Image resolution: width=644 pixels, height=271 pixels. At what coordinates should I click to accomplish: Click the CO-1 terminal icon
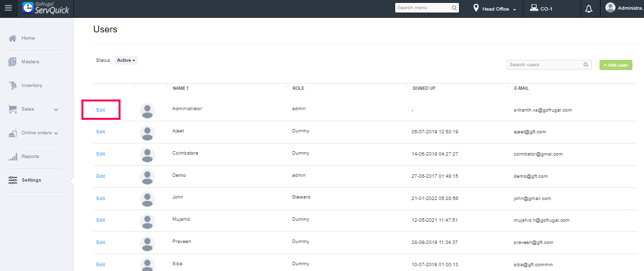point(534,8)
